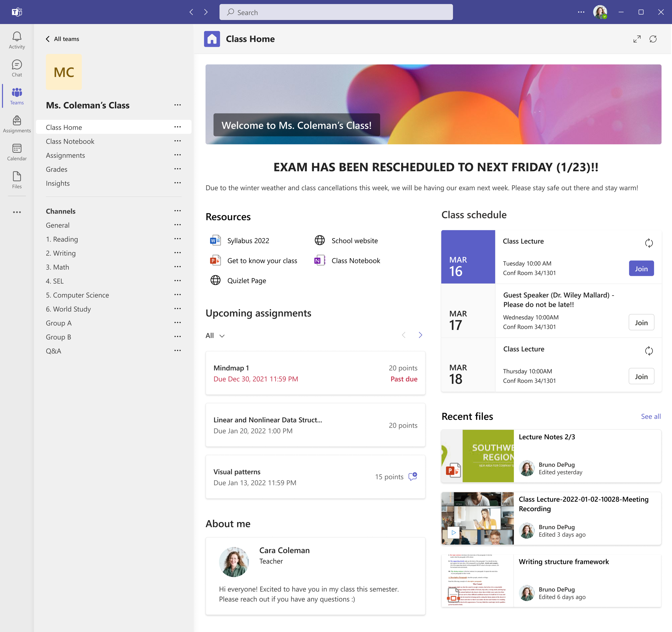Open the 5. Computer Science channel
Viewport: 672px width, 632px height.
point(77,295)
